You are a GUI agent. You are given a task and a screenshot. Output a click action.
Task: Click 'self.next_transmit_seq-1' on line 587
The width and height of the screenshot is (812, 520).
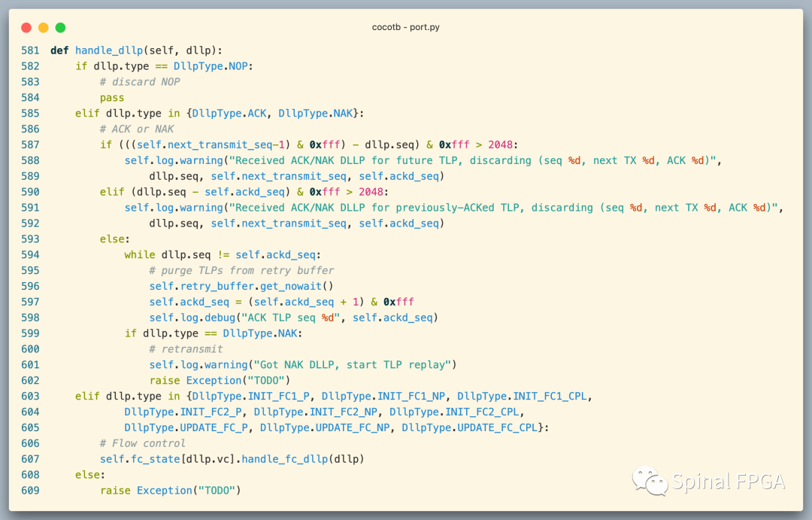211,144
